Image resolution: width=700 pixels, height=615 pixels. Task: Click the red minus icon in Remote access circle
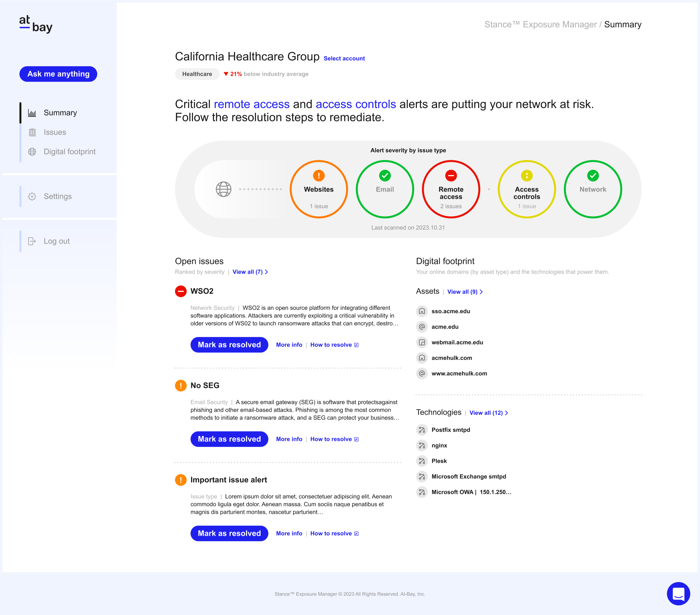pos(451,176)
